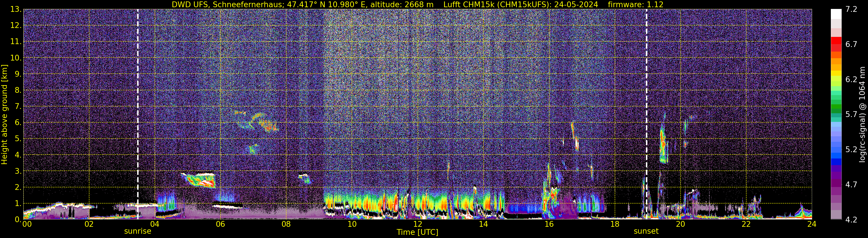
Task: Click the '9.' tick label on the height axis
Action: [x=18, y=74]
